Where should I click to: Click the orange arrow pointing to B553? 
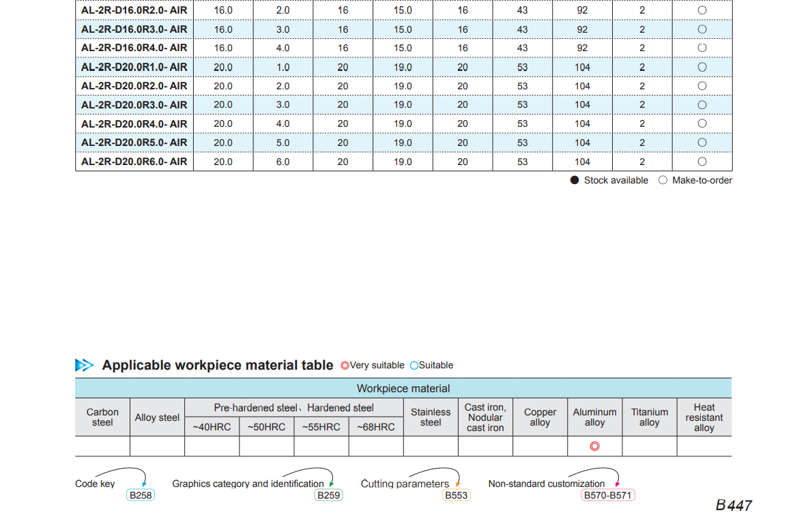(458, 484)
